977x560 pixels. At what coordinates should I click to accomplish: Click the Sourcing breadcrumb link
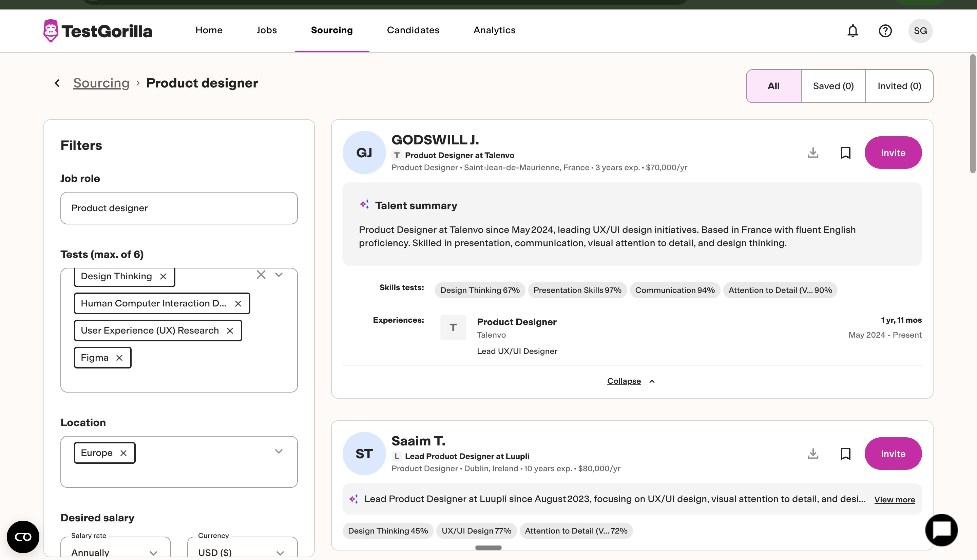[101, 83]
